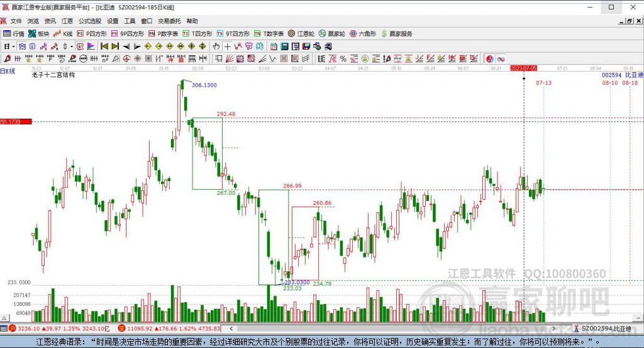
Task: Open the T数字表 time table
Action: tap(269, 34)
